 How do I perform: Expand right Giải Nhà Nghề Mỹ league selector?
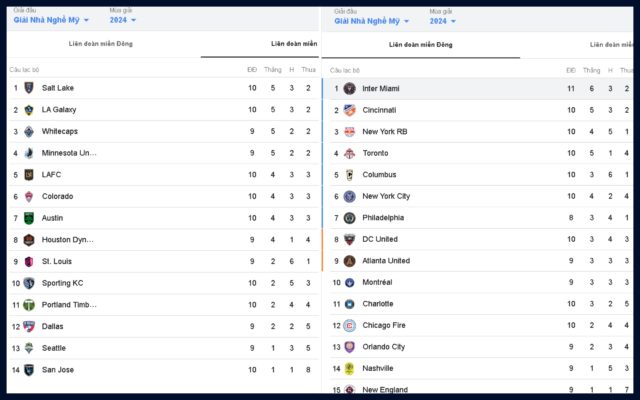[x=372, y=20]
